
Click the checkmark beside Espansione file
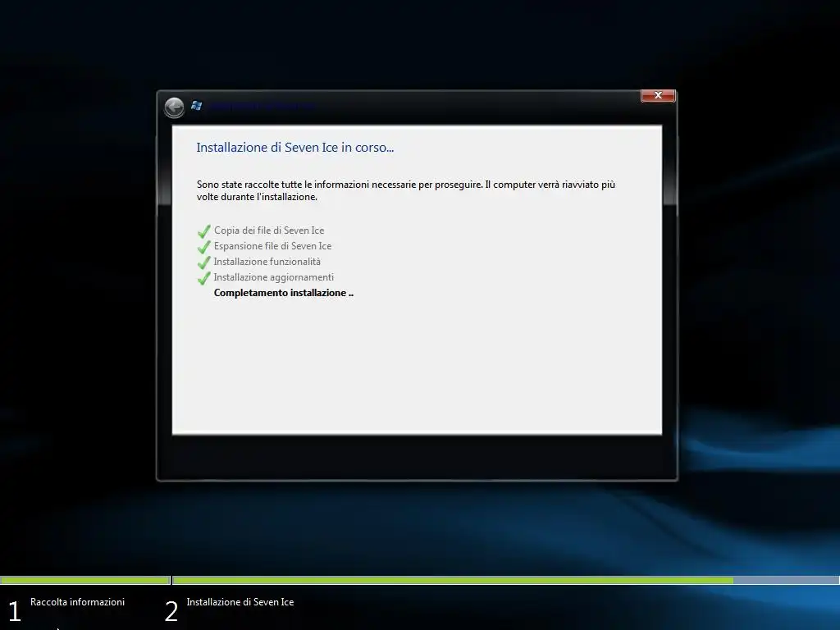203,247
